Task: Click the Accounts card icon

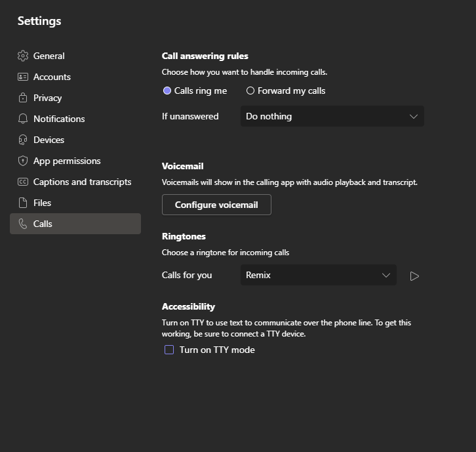Action: click(x=23, y=77)
